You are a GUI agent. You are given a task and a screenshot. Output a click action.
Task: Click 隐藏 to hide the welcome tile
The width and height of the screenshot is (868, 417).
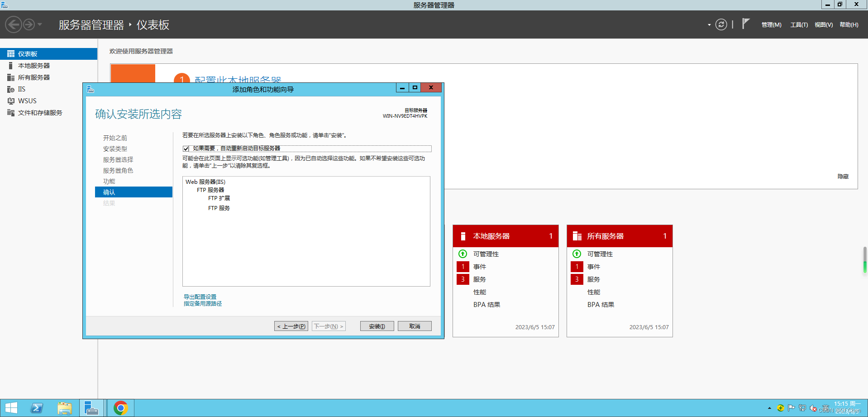tap(843, 177)
